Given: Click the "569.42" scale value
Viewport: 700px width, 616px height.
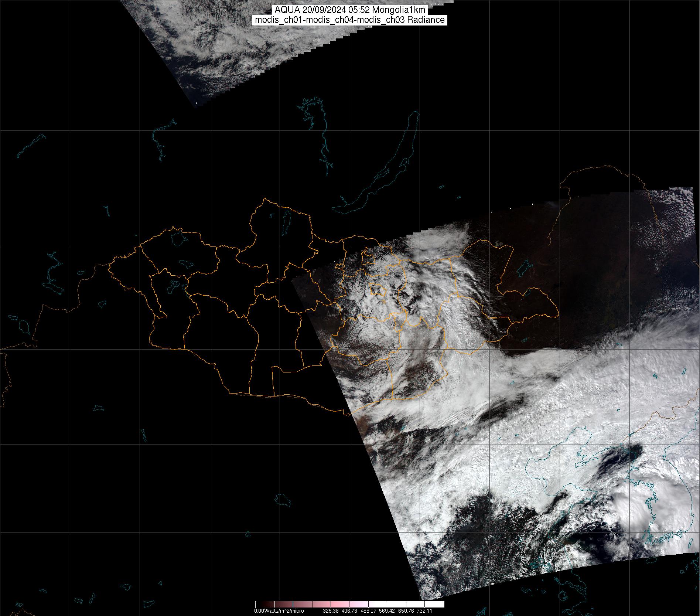Looking at the screenshot, I should coord(387,611).
